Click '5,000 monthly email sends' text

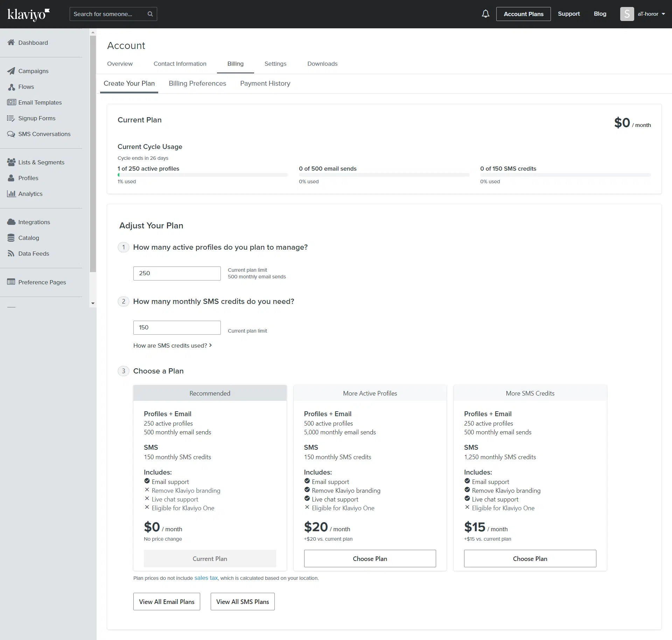pos(340,432)
